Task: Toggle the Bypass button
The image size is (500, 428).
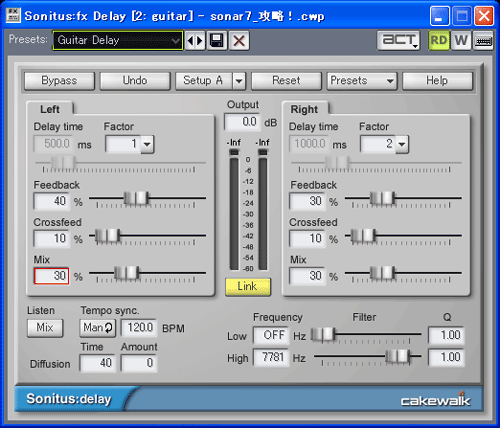Action: tap(59, 81)
